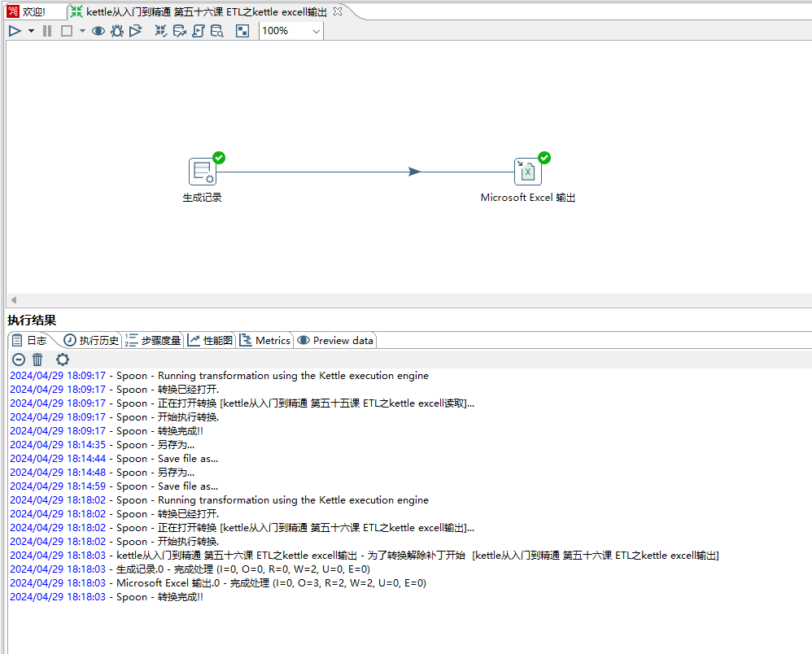
Task: Select the Microsoft Excel 输出 step
Action: pos(527,171)
